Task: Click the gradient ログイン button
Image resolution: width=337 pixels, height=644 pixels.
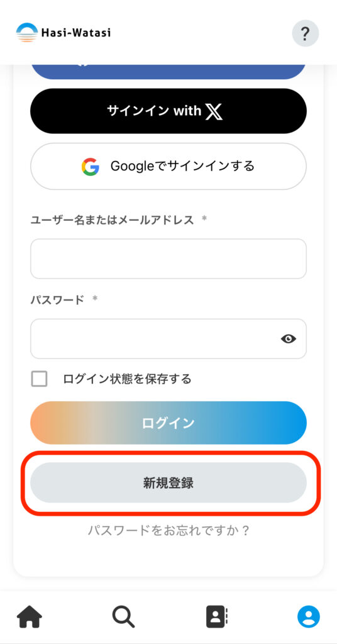Action: click(168, 423)
